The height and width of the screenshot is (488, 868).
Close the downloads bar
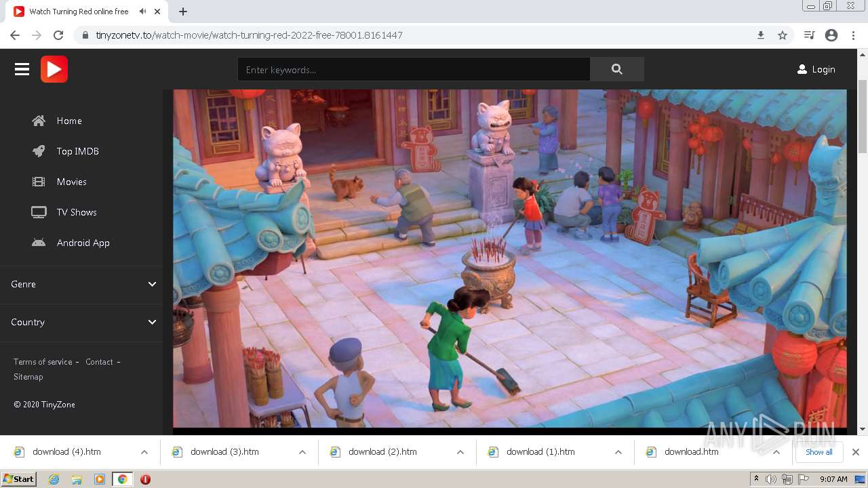[856, 452]
